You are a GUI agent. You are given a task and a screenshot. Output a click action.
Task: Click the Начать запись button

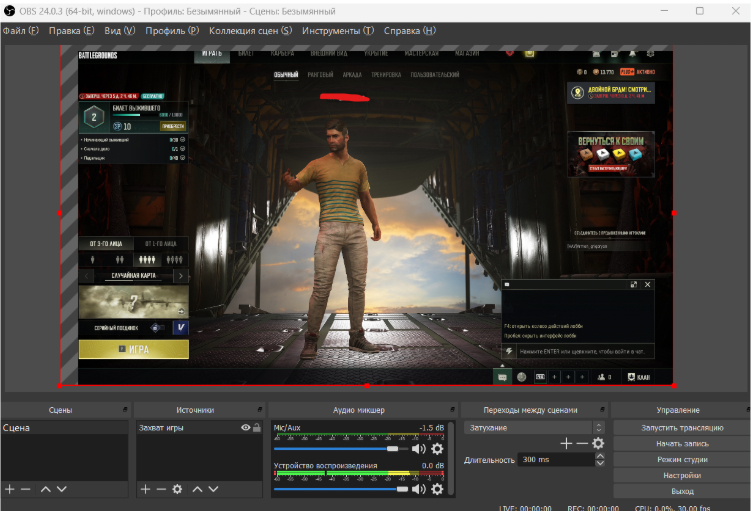[682, 444]
